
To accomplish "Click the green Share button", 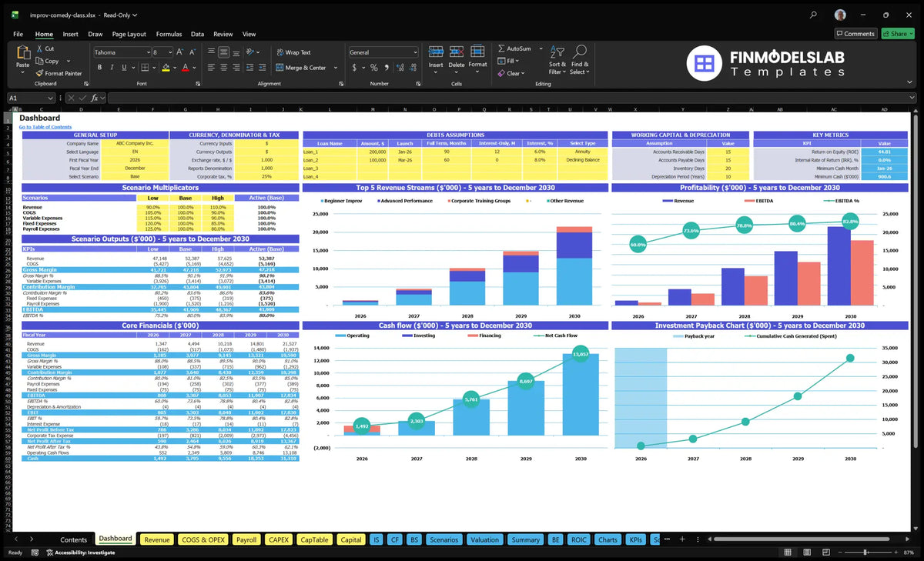I will tap(898, 34).
